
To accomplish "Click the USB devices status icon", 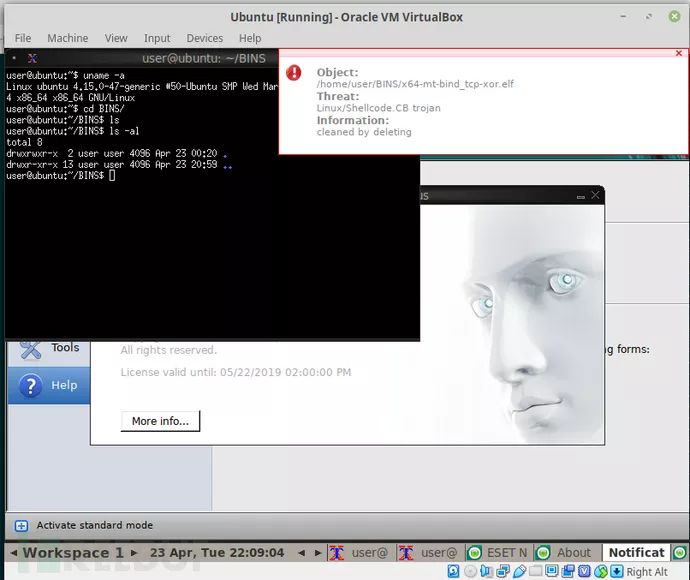I will coord(519,571).
